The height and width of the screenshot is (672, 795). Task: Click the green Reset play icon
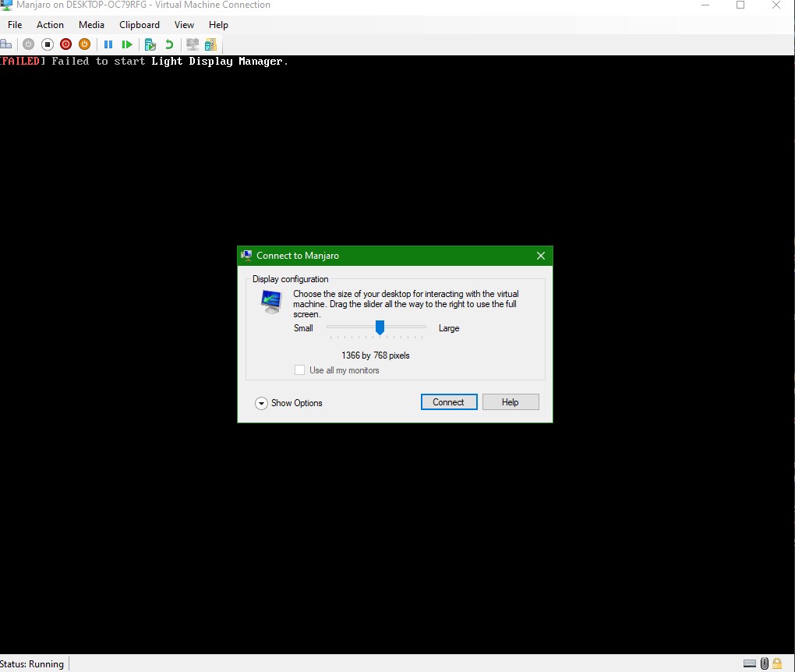point(127,44)
